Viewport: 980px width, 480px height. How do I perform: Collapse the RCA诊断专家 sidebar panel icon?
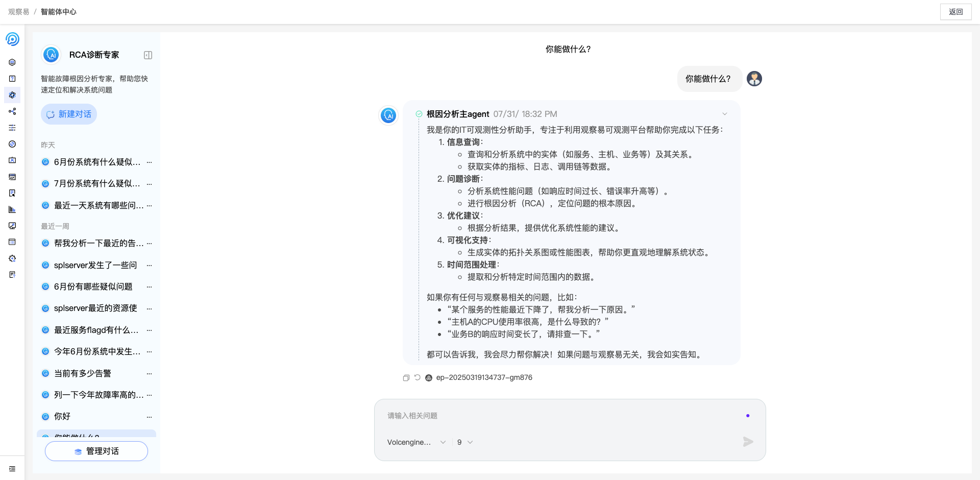(148, 55)
